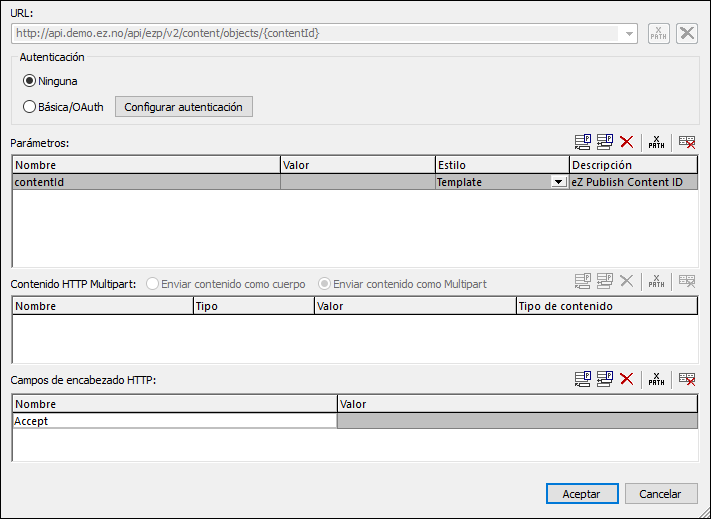The height and width of the screenshot is (519, 711).
Task: Dismiss dialog with Cancelar button
Action: click(x=661, y=494)
